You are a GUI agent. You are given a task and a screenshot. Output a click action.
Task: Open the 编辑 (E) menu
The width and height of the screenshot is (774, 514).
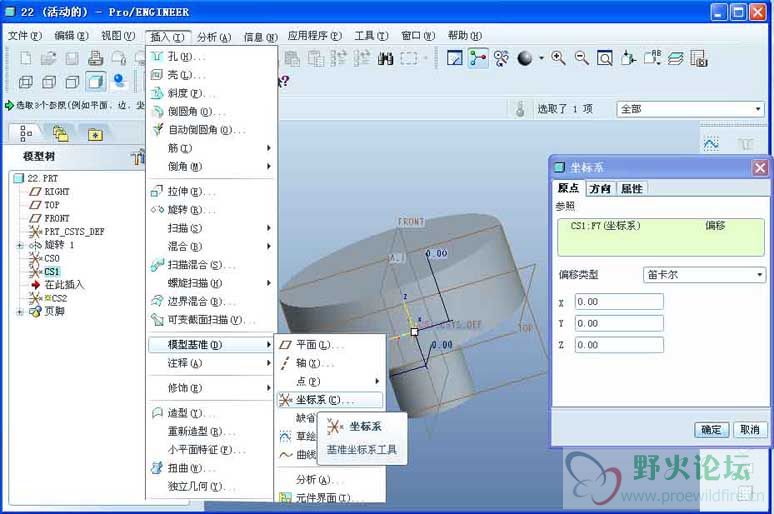(x=72, y=36)
